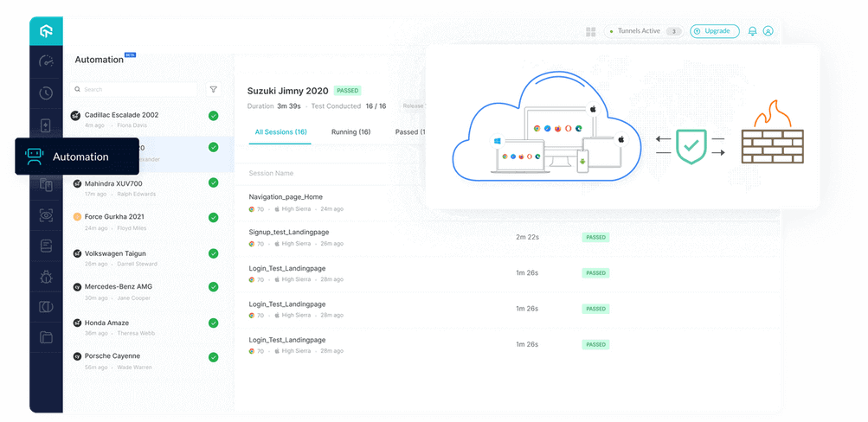Open the visual eye scan sidebar icon
Viewport: 868px width, 422px height.
click(x=46, y=215)
